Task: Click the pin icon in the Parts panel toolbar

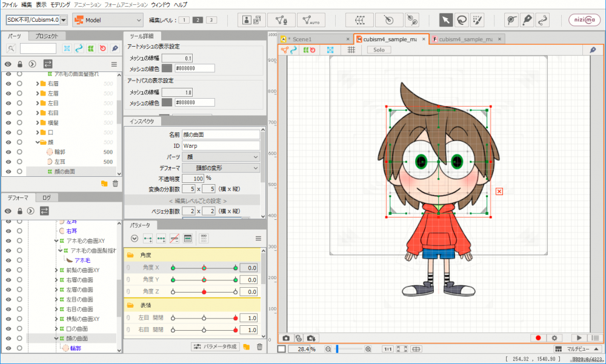Action: coord(115,48)
